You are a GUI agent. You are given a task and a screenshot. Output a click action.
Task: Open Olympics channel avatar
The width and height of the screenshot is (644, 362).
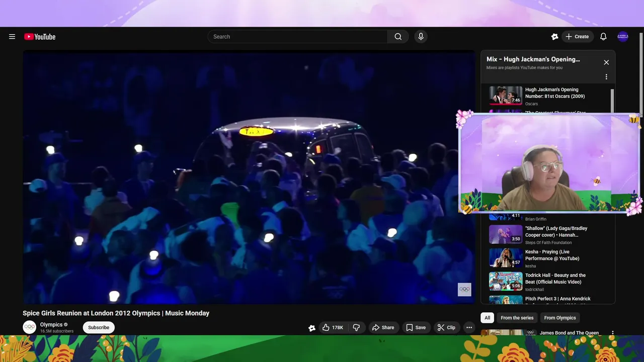coord(30,327)
